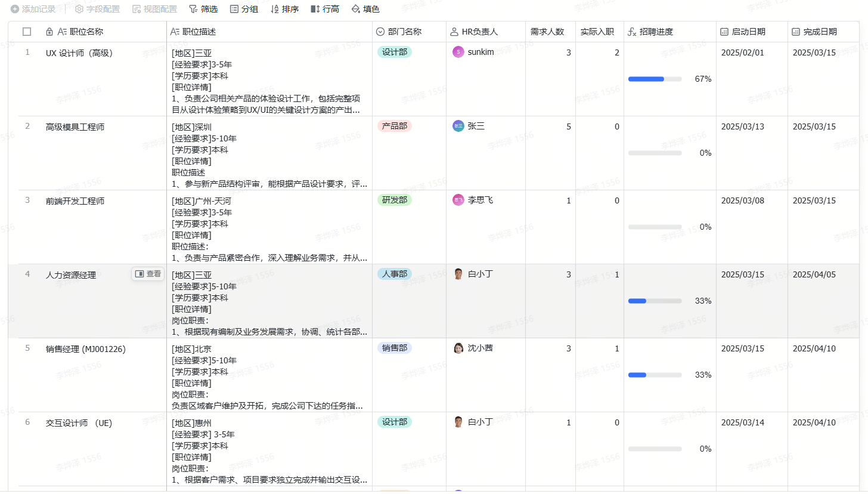The height and width of the screenshot is (494, 868).
Task: Click 设计部 tag for 交互设计师 row
Action: (395, 422)
